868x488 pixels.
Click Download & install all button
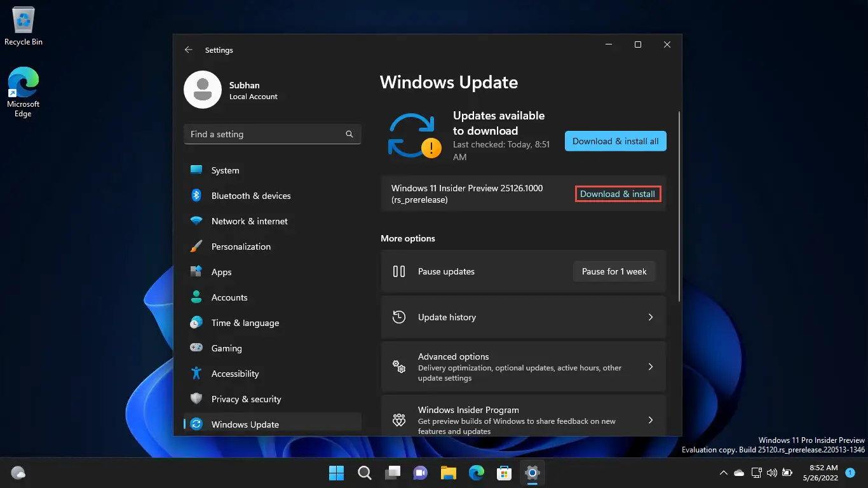coord(616,141)
